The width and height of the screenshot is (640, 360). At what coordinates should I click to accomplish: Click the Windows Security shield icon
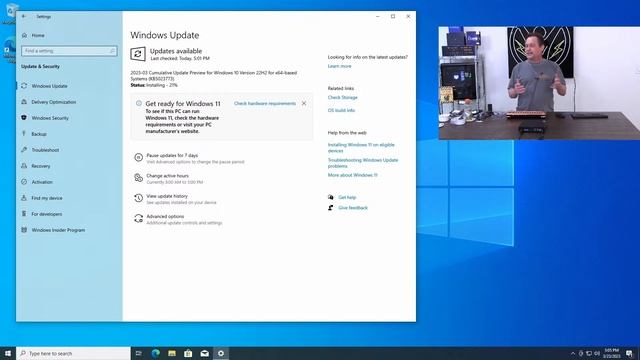[x=24, y=118]
